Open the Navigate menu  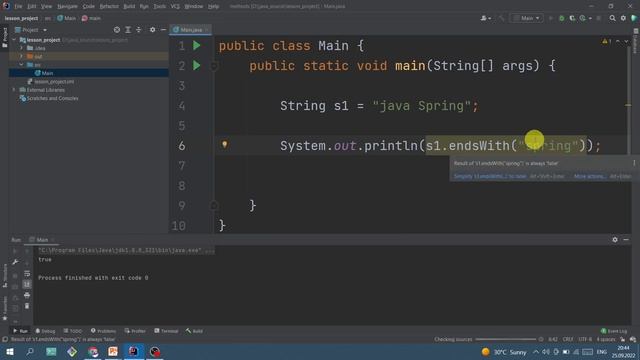pos(67,6)
